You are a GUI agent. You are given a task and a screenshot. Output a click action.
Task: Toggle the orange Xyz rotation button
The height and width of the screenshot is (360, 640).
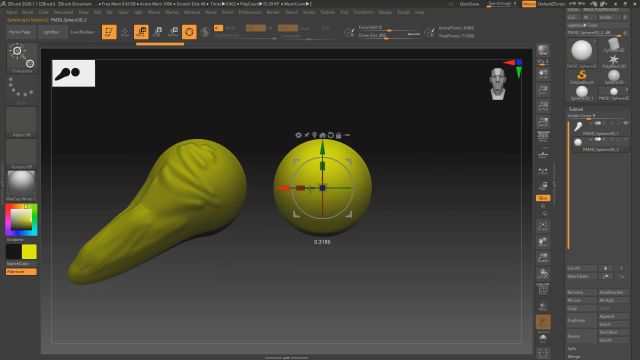point(543,198)
